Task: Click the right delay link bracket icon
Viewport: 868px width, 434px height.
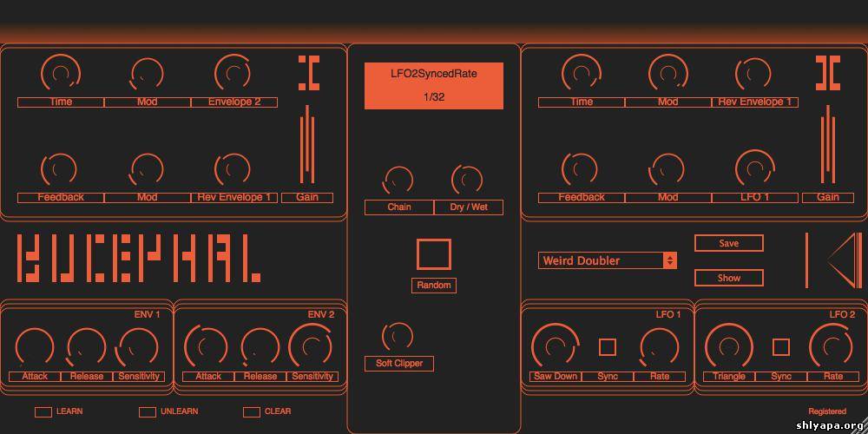Action: coord(828,74)
